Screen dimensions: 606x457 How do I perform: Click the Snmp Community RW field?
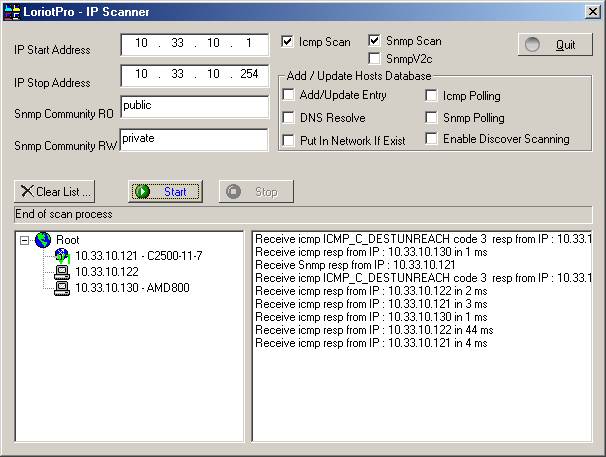click(194, 140)
